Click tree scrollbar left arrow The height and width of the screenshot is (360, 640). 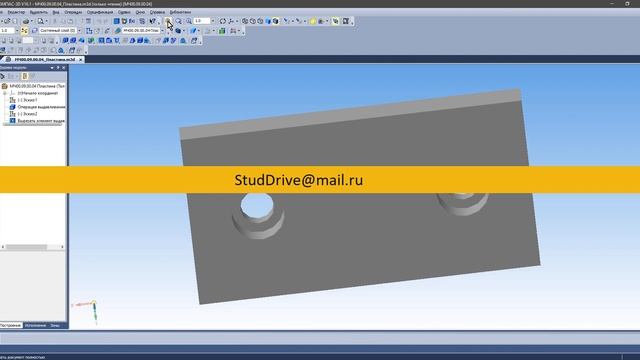pos(3,247)
